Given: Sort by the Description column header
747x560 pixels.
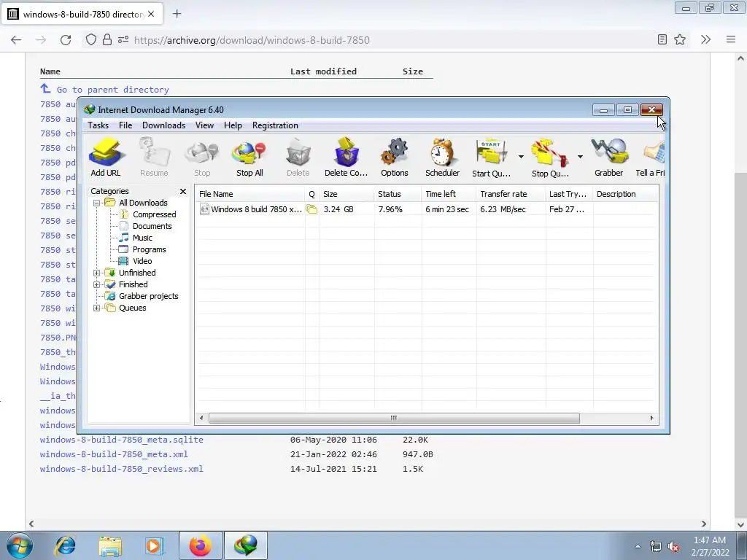Looking at the screenshot, I should pyautogui.click(x=625, y=194).
